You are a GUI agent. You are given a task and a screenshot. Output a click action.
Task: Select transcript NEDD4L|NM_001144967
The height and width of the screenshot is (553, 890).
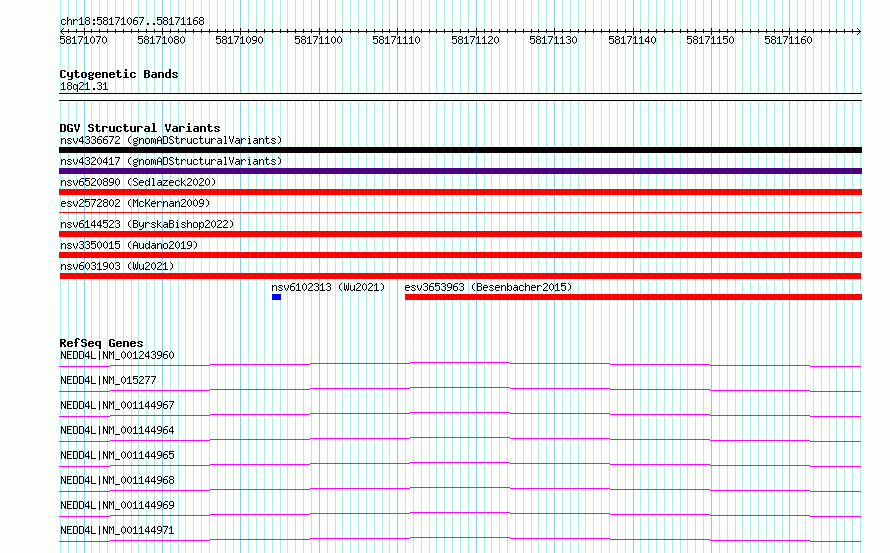[x=117, y=405]
